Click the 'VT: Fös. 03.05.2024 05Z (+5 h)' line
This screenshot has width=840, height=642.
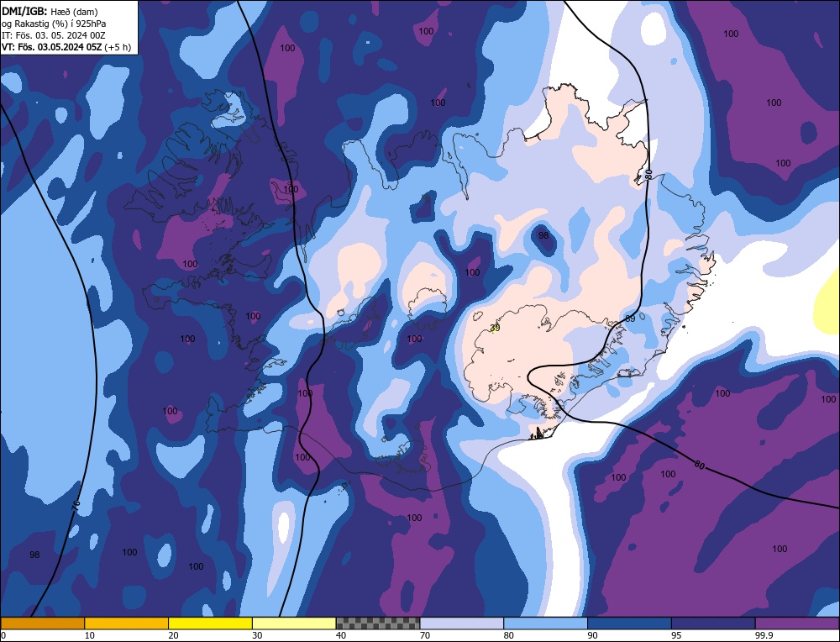[66, 46]
